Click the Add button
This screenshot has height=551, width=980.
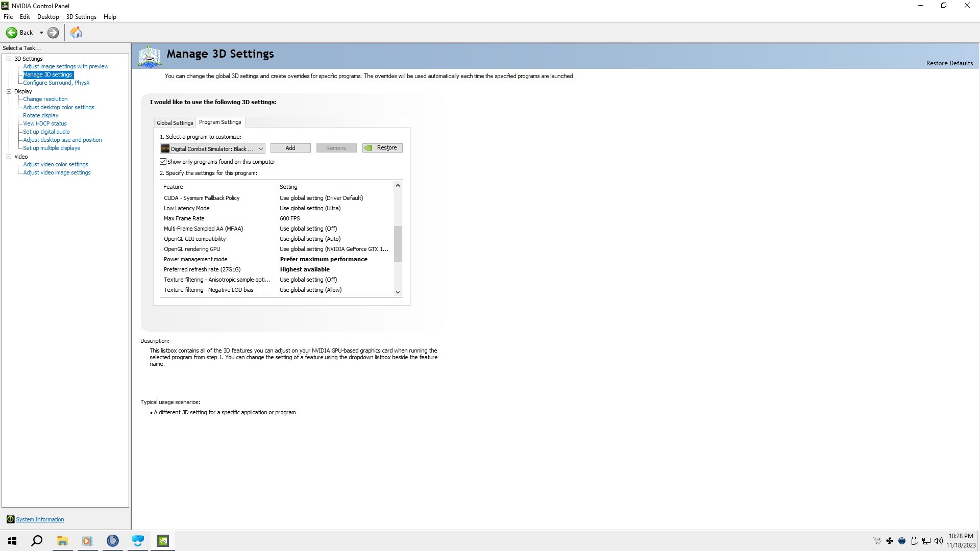pyautogui.click(x=290, y=148)
